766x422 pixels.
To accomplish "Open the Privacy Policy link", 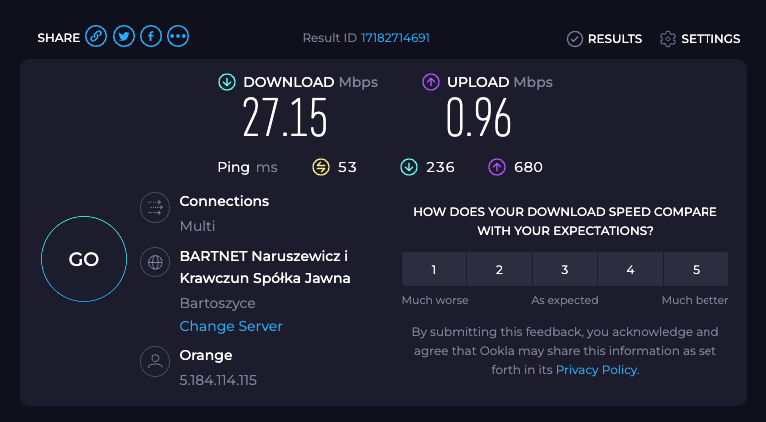I will [596, 370].
